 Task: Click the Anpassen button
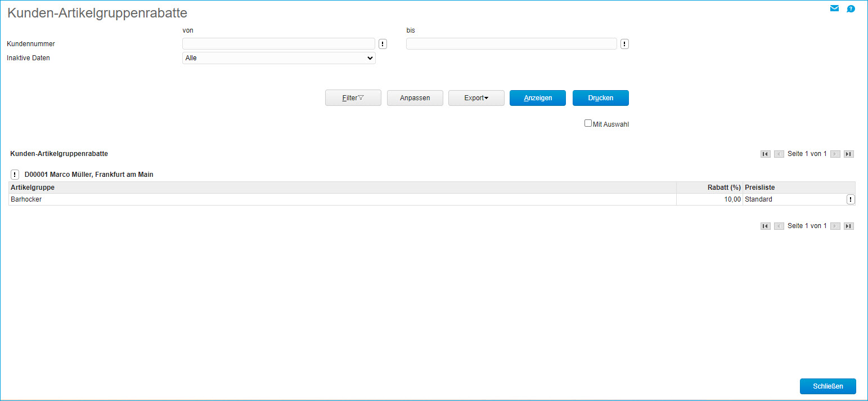coord(415,98)
